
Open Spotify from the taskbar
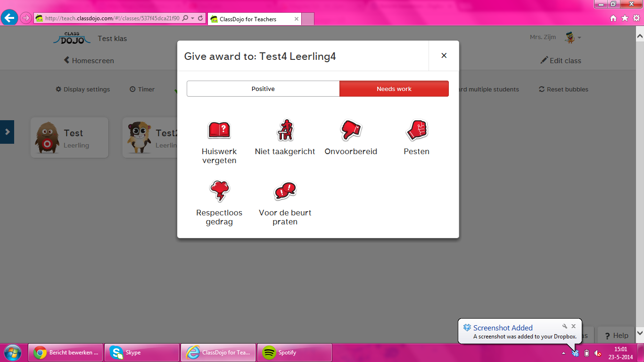click(294, 353)
